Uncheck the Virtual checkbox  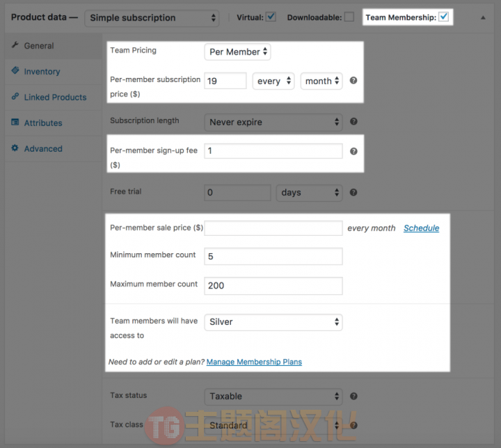271,17
